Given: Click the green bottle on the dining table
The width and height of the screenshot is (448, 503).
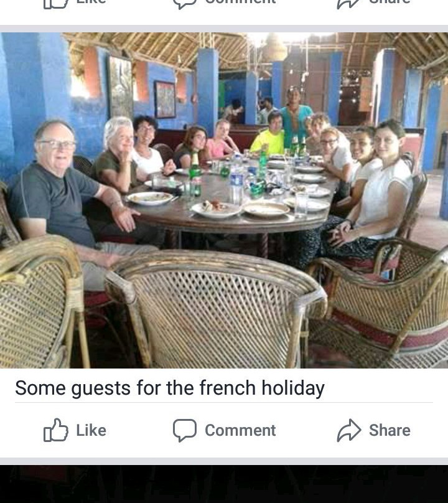Looking at the screenshot, I should pyautogui.click(x=195, y=174).
